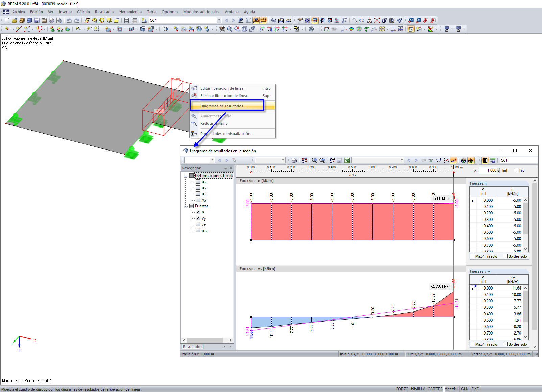Open the wide dropdown beside Excel icon
This screenshot has height=392, width=542.
click(x=402, y=160)
